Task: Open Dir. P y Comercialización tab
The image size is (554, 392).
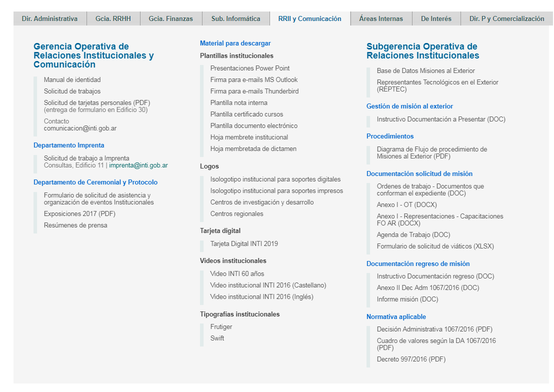Action: (506, 18)
